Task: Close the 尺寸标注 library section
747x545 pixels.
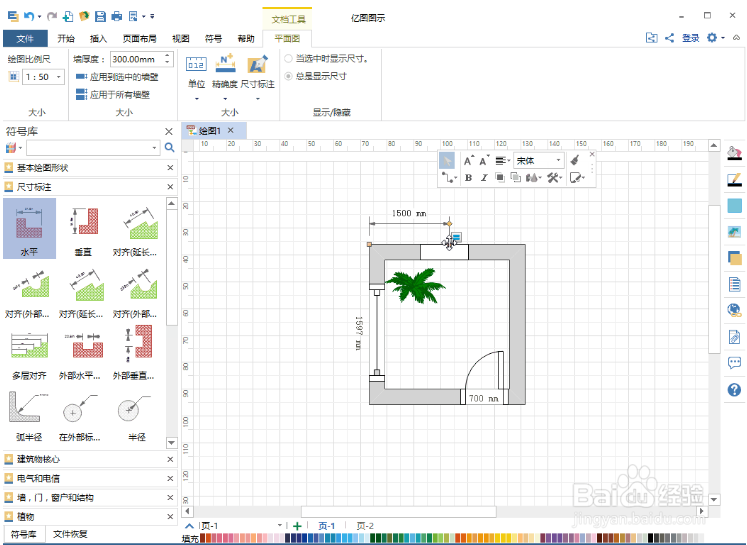Action: click(170, 187)
